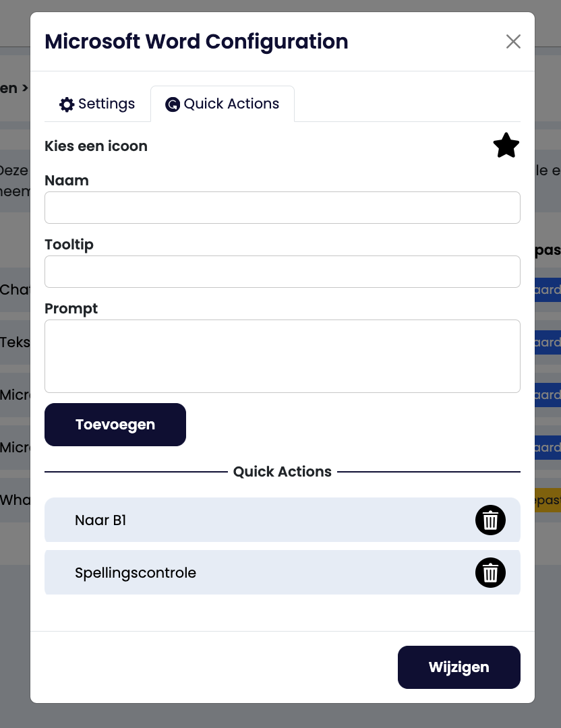The width and height of the screenshot is (561, 728).
Task: Close the Microsoft Word Configuration dialog
Action: click(x=513, y=42)
